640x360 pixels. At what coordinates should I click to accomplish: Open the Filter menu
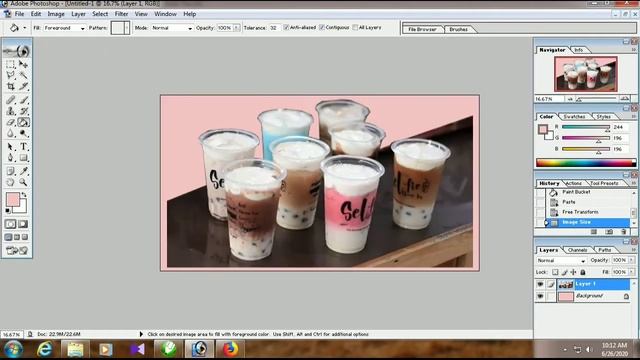click(121, 14)
